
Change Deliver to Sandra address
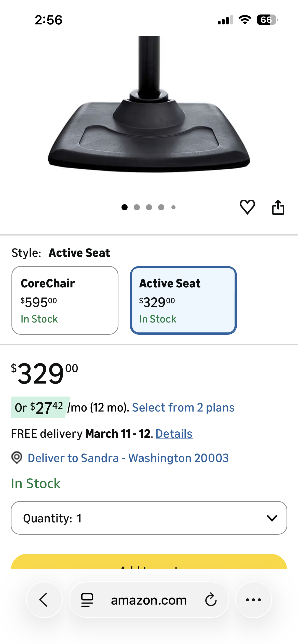point(128,458)
